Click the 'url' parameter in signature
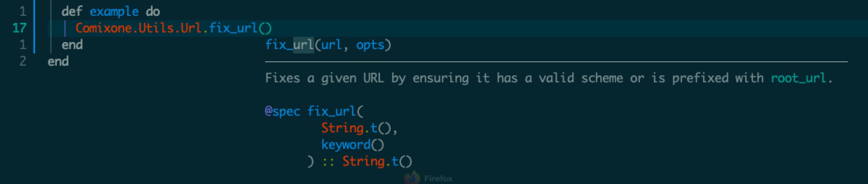 pos(332,45)
